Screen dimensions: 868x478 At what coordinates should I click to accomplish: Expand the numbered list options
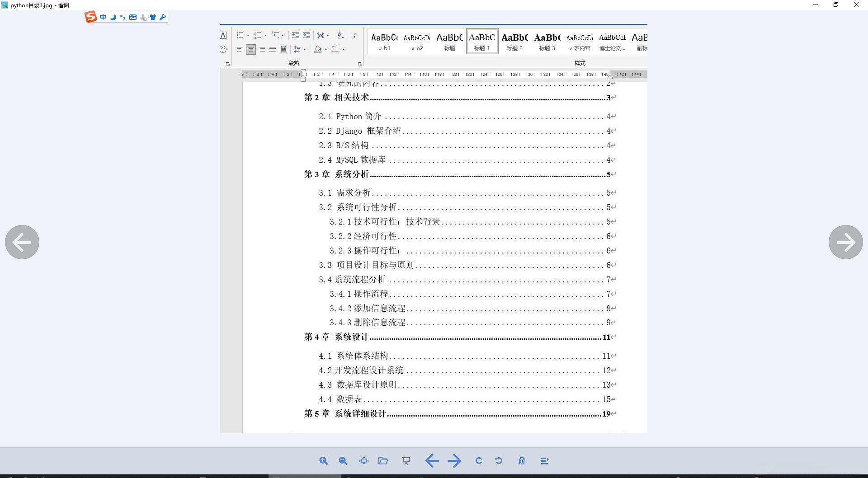coord(265,35)
